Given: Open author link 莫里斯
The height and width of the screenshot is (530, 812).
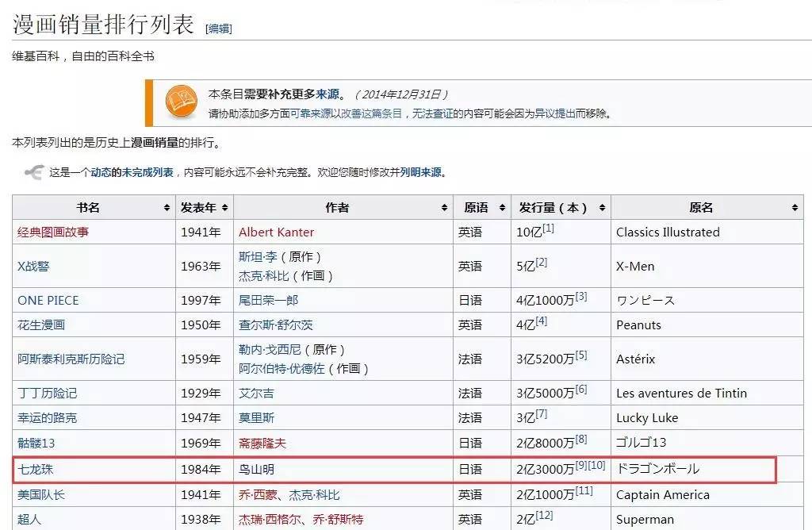Looking at the screenshot, I should pos(256,417).
